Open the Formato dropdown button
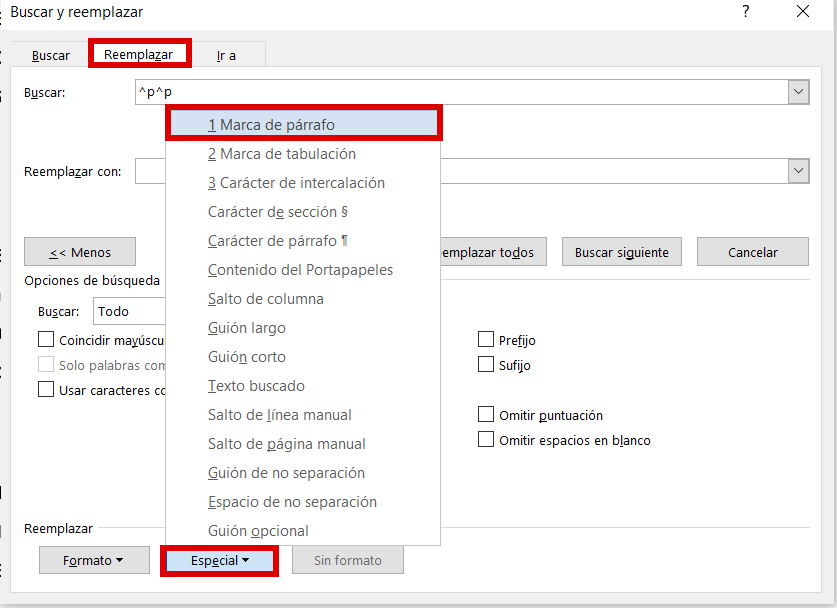The image size is (837, 608). pos(93,561)
